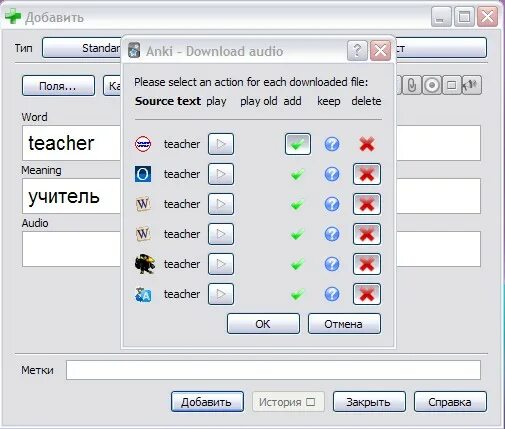
Task: Choose keep for the translate icon row
Action: pyautogui.click(x=332, y=294)
